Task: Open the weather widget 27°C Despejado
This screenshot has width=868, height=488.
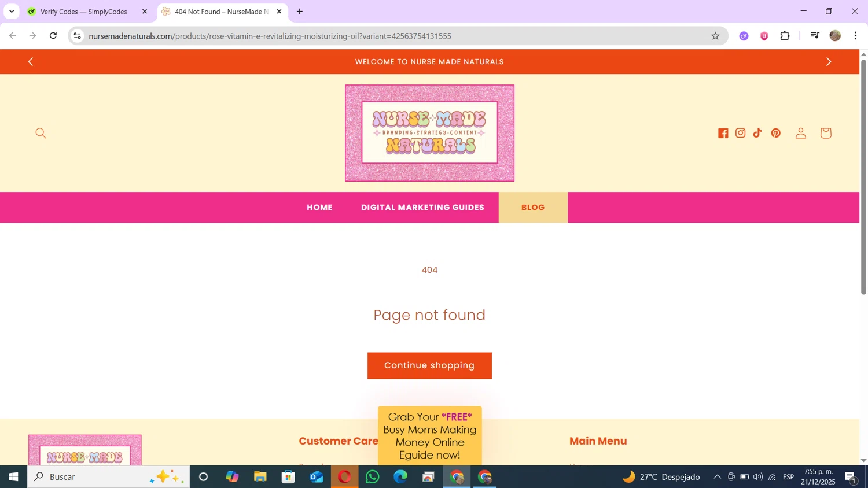Action: (661, 477)
